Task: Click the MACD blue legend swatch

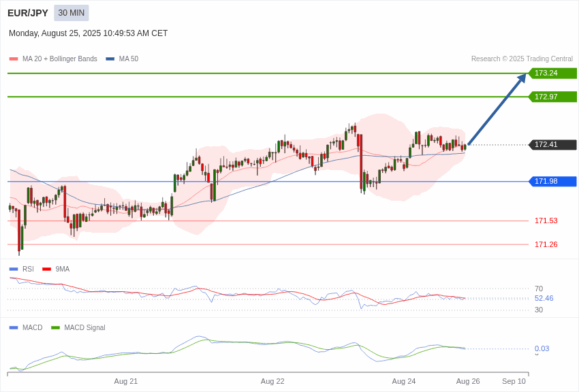Action: 14,327
